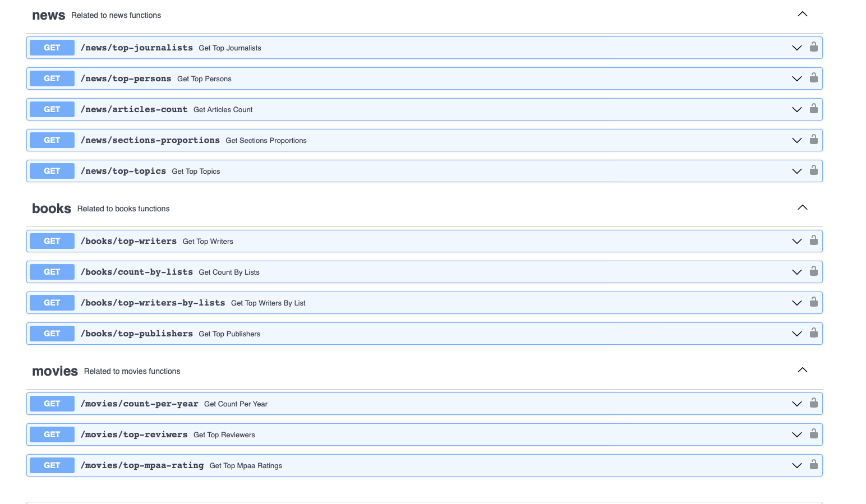Image resolution: width=866 pixels, height=504 pixels.
Task: Collapse the movies section with its chevron
Action: coord(803,370)
